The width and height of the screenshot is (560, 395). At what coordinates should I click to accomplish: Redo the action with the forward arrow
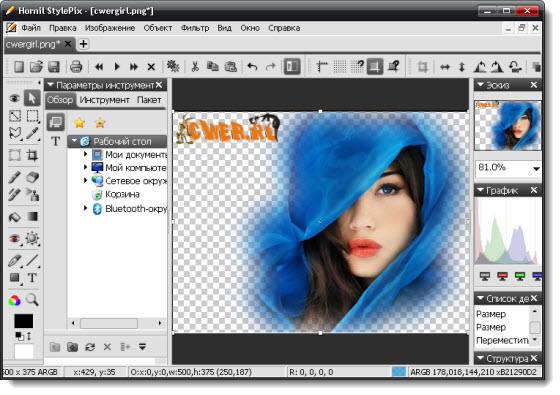[271, 67]
